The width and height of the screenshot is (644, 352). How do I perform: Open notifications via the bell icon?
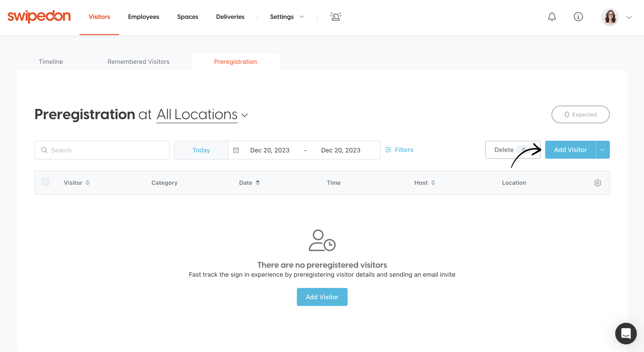pos(552,17)
